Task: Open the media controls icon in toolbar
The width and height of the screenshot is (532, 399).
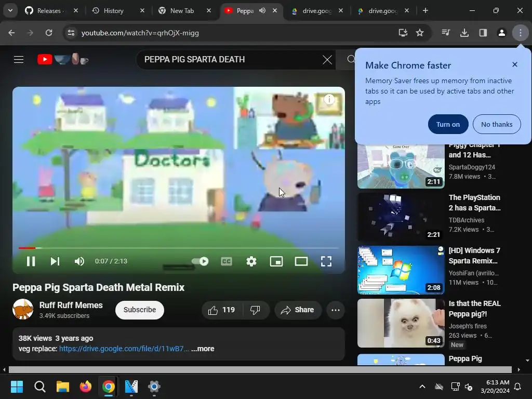Action: [x=445, y=33]
